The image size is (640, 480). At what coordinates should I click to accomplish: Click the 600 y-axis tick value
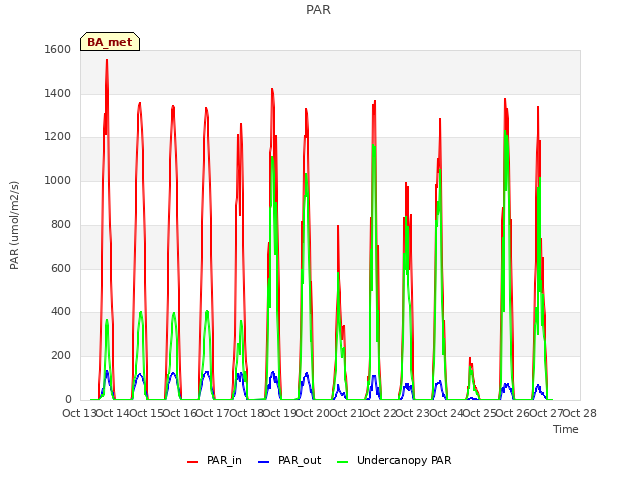click(x=61, y=268)
